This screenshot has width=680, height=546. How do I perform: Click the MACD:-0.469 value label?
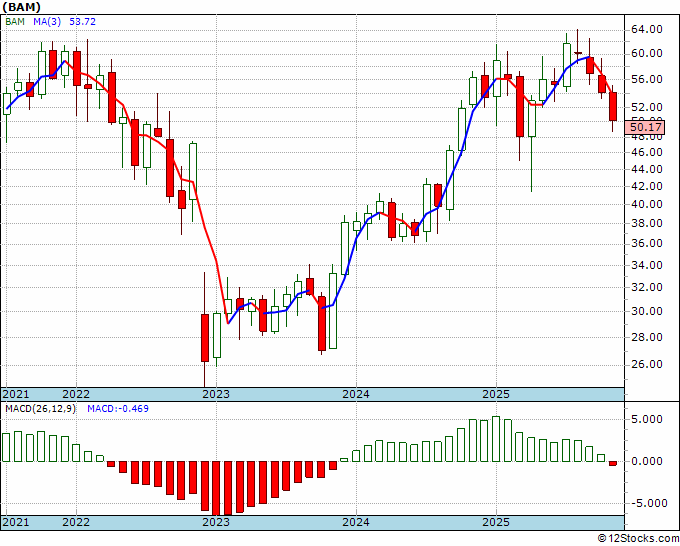pos(118,409)
